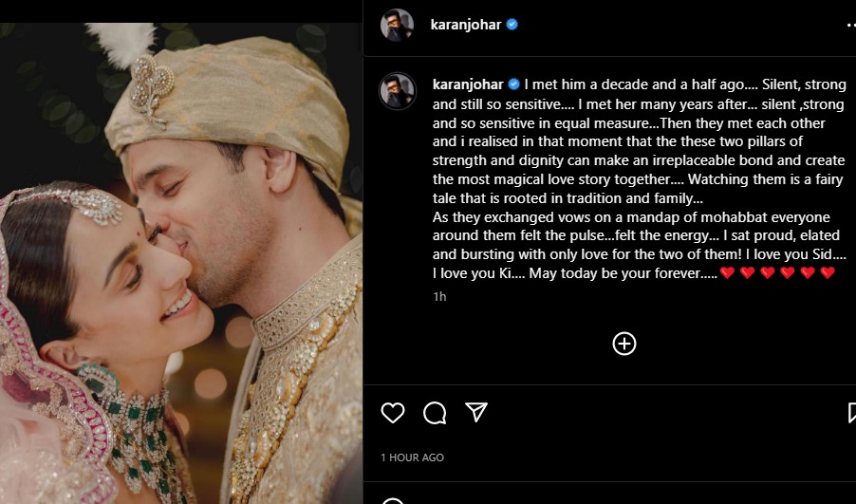Like the post with the heart icon

[392, 412]
